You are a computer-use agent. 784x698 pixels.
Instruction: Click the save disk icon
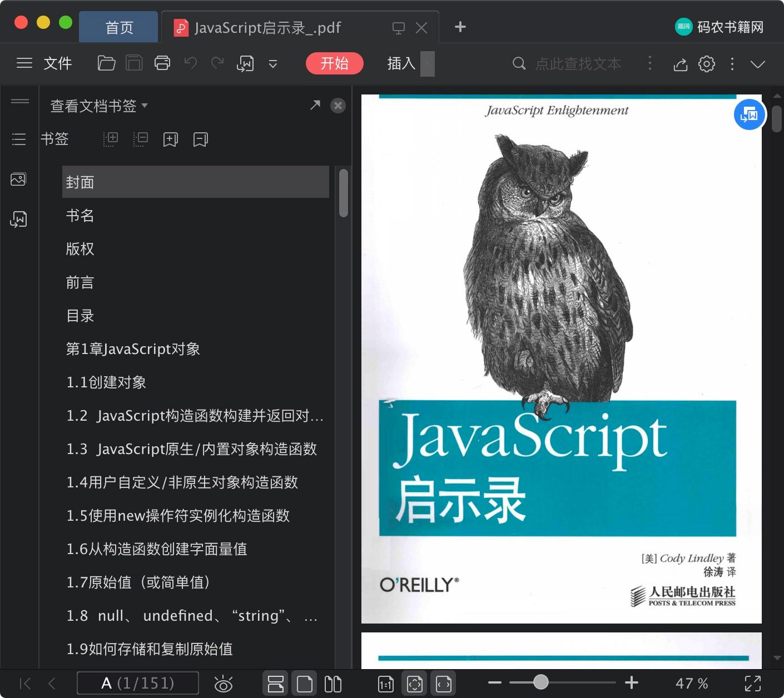134,63
